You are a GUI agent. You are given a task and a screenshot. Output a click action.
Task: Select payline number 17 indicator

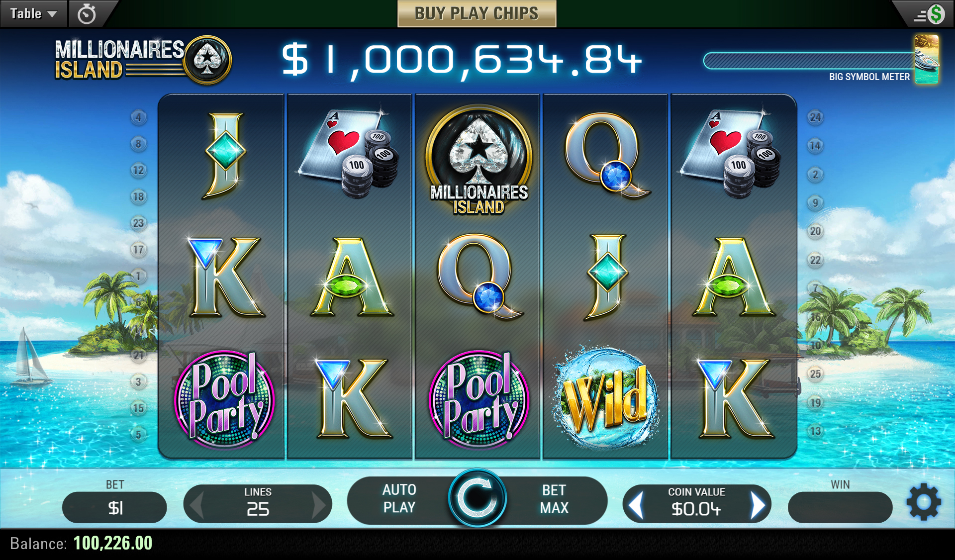coord(139,249)
